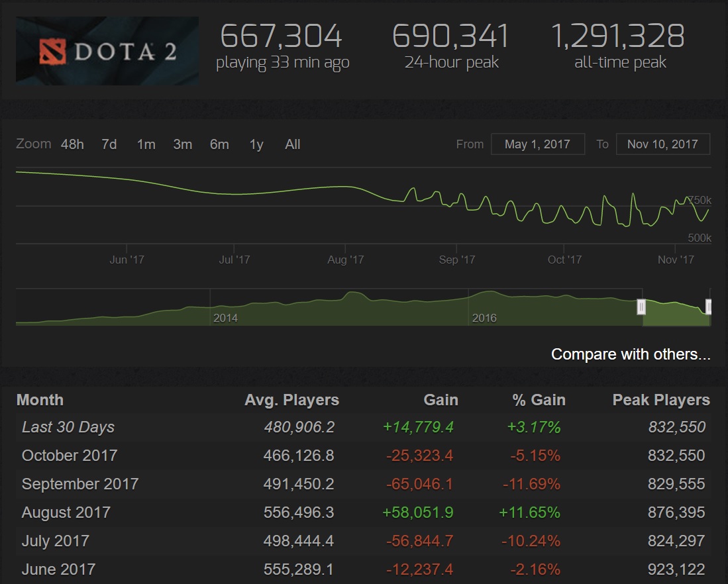This screenshot has width=728, height=584.
Task: Choose the 1y zoom option
Action: pos(256,144)
